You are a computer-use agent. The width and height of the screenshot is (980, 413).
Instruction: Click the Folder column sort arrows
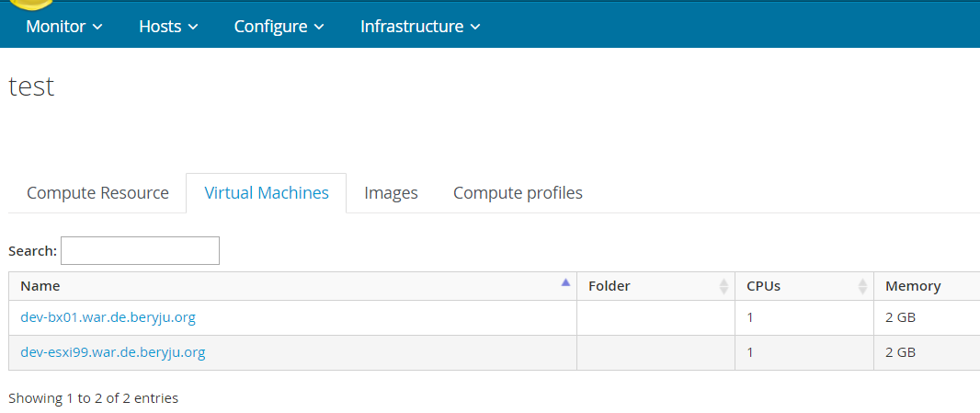point(724,286)
